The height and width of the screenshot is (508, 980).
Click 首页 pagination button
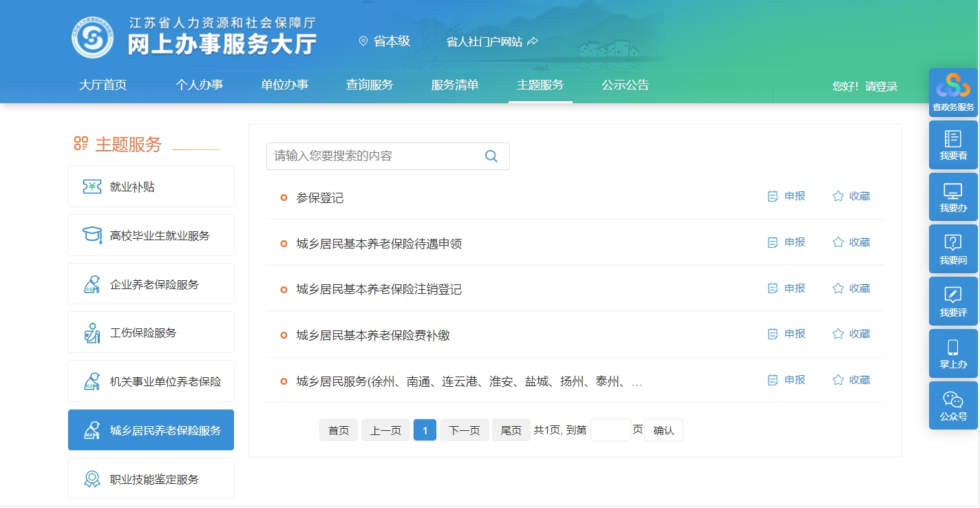click(339, 430)
